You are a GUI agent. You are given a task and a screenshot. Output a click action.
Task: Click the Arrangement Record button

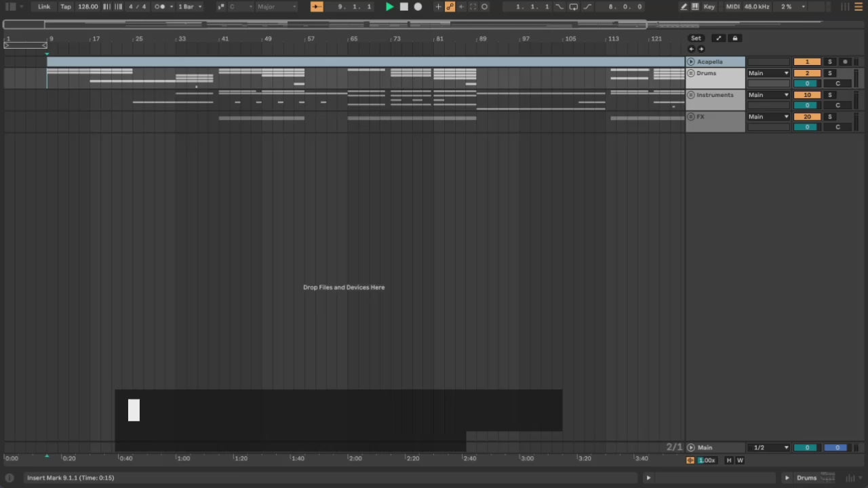[418, 7]
